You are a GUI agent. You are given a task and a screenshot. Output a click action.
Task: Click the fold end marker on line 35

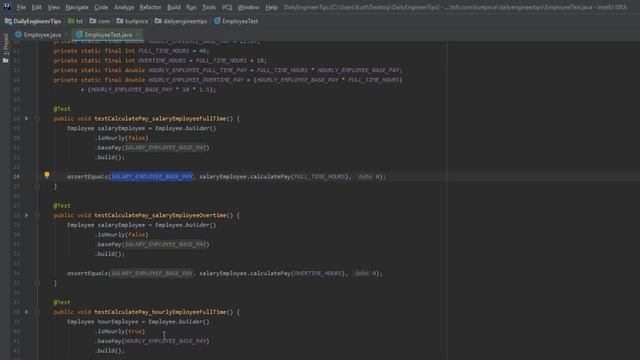[x=37, y=283]
